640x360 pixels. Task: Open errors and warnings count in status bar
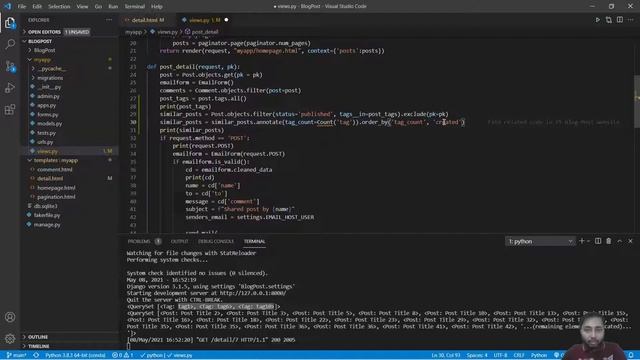(x=122, y=355)
